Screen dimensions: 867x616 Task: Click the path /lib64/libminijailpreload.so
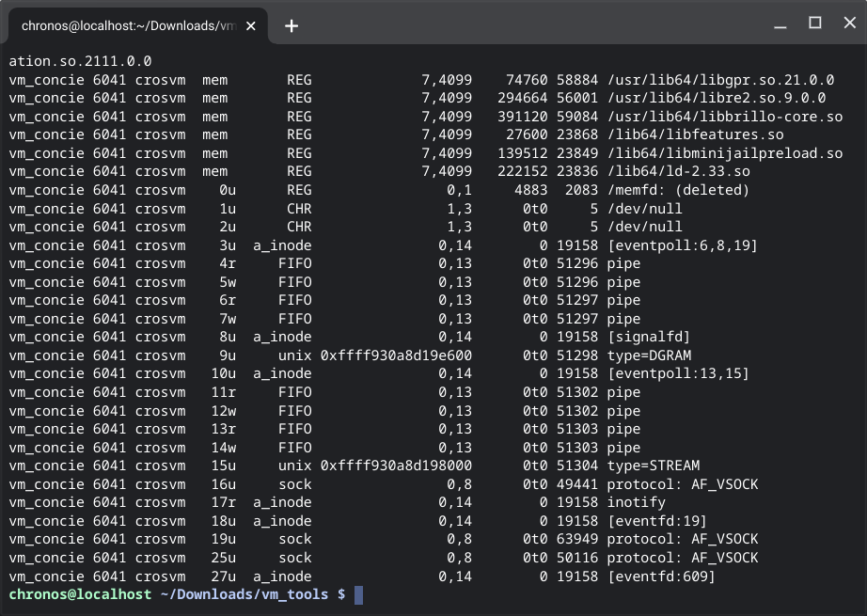coord(725,153)
